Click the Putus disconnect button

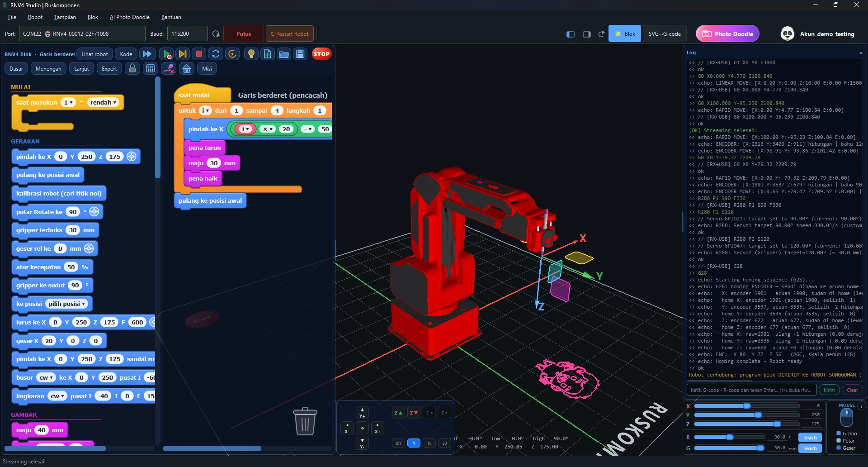pyautogui.click(x=244, y=34)
